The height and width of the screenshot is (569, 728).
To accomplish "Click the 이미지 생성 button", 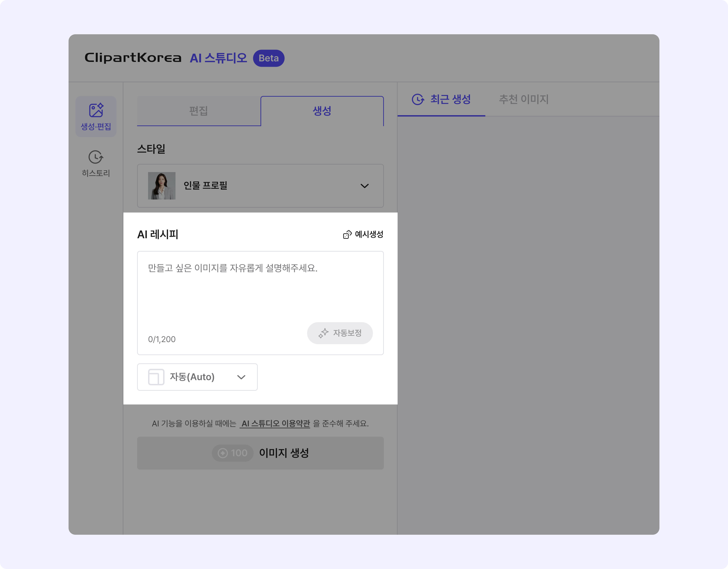I will click(260, 453).
